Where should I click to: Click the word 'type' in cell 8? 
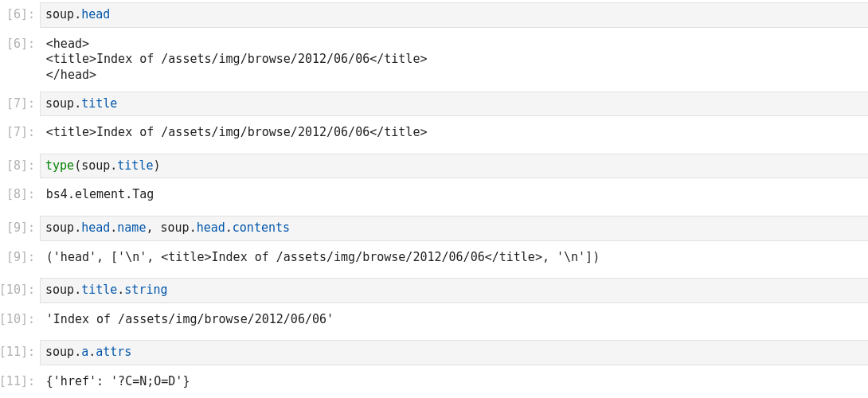pyautogui.click(x=59, y=166)
